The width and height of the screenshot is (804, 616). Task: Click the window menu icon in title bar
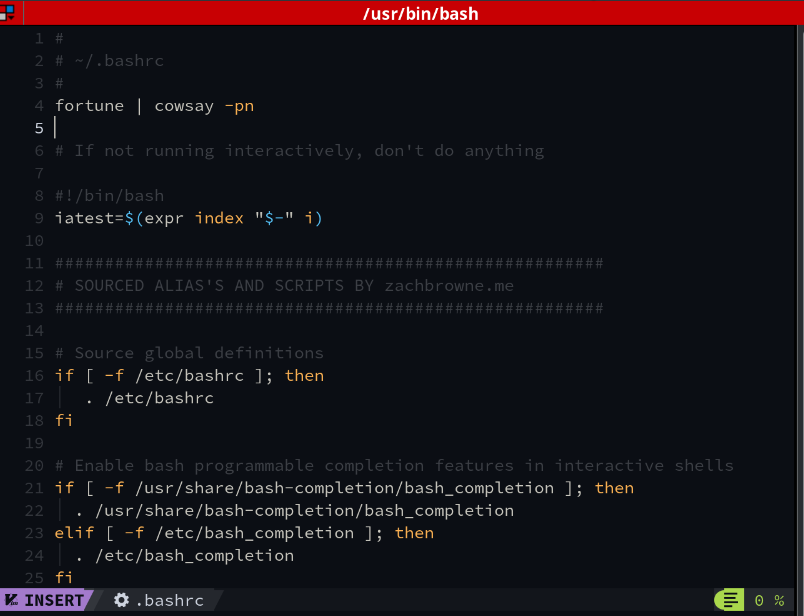[x=7, y=12]
